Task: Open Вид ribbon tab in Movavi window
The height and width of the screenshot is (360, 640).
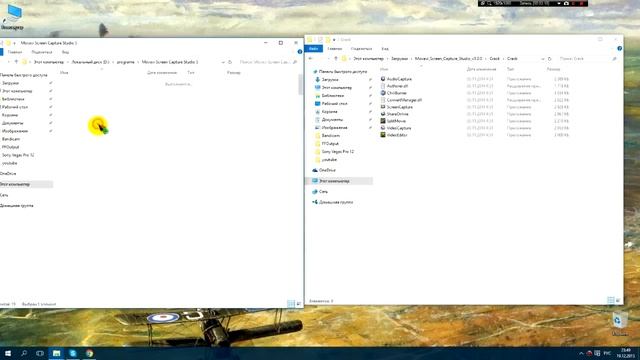Action: click(65, 52)
